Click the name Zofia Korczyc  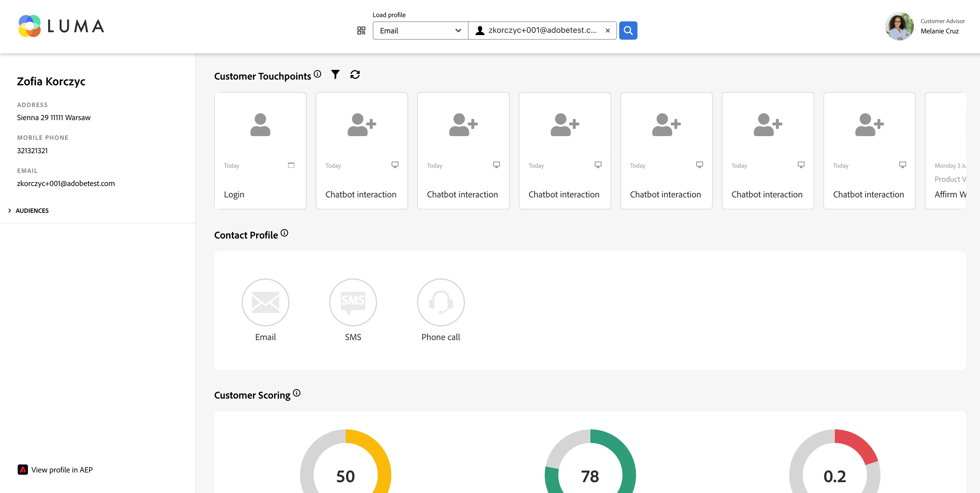51,82
